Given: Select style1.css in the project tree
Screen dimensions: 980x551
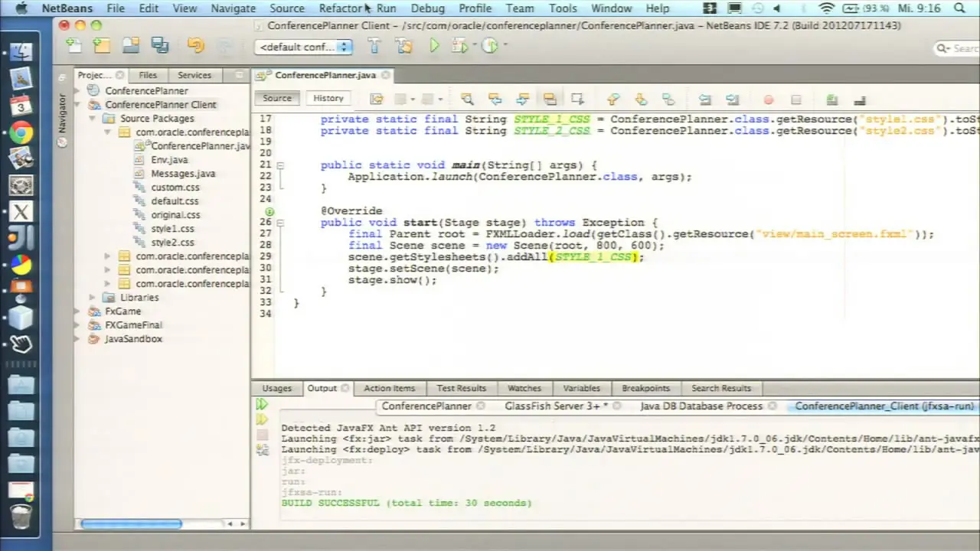Looking at the screenshot, I should pyautogui.click(x=172, y=229).
